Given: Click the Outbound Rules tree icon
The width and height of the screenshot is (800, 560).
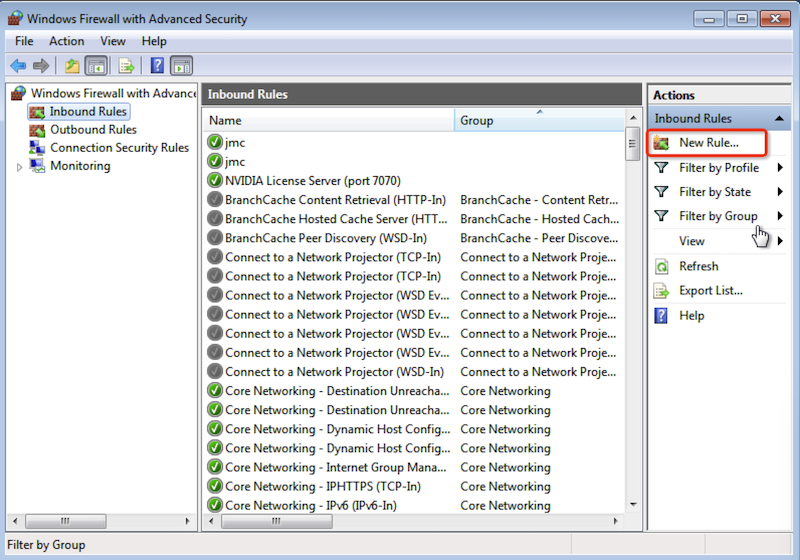Looking at the screenshot, I should coord(37,130).
